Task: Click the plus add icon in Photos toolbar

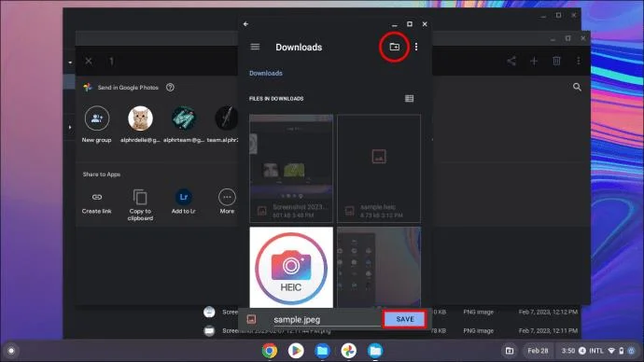Action: [x=534, y=62]
